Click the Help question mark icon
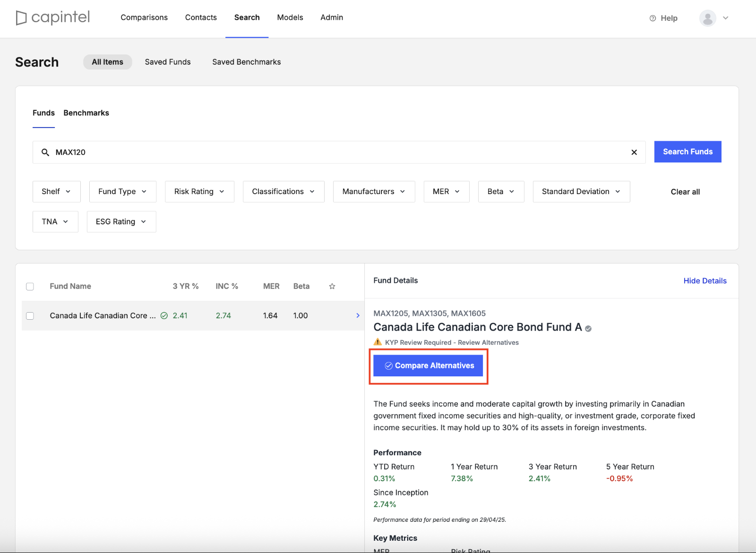Viewport: 756px width, 553px height. tap(653, 18)
